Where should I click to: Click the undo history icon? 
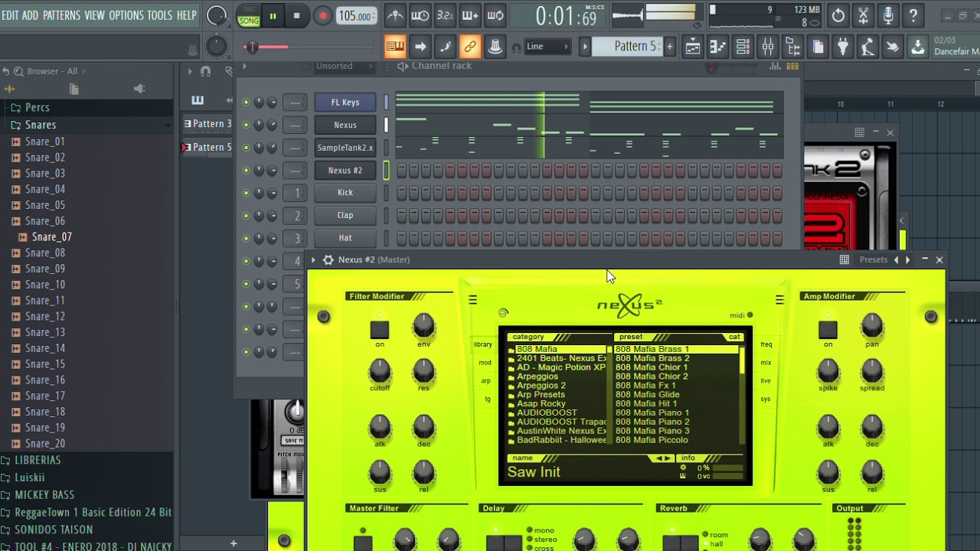(x=838, y=15)
